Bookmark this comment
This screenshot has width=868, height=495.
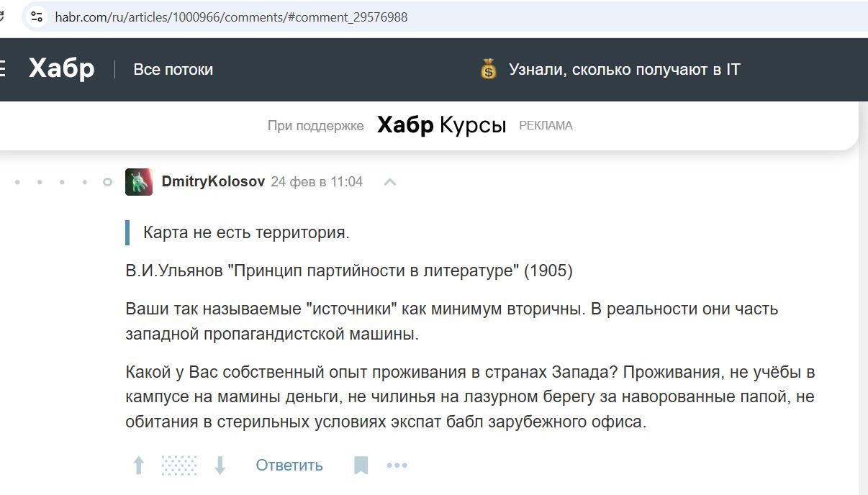tap(361, 466)
